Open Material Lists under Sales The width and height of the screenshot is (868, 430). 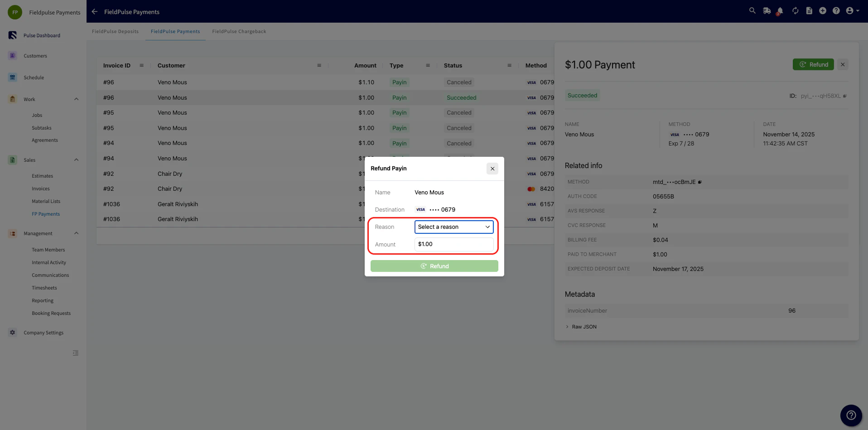tap(46, 201)
